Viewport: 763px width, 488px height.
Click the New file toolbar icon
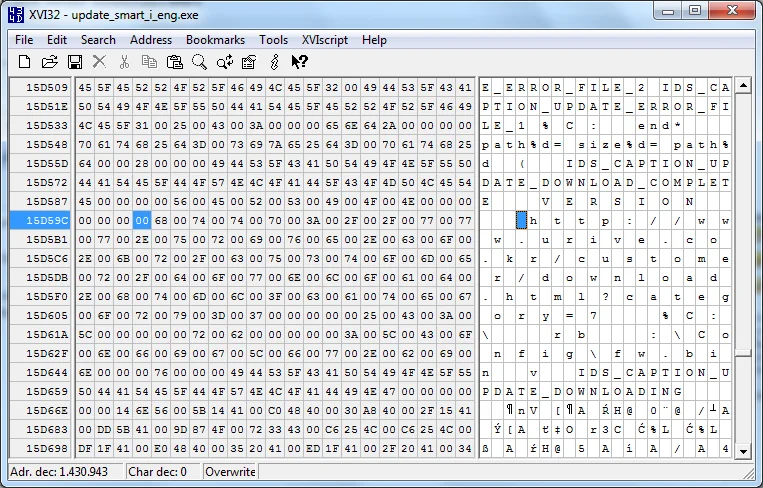click(25, 62)
